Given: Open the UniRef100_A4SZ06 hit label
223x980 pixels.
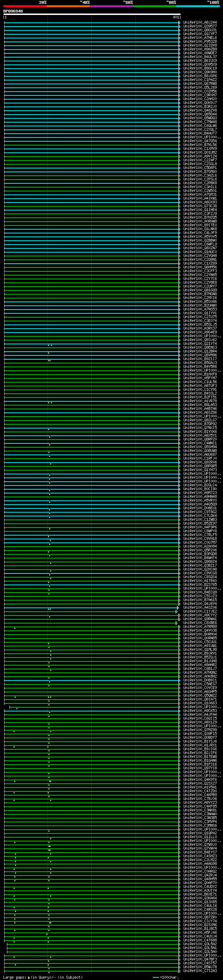Looking at the screenshot, I should coord(200,608).
